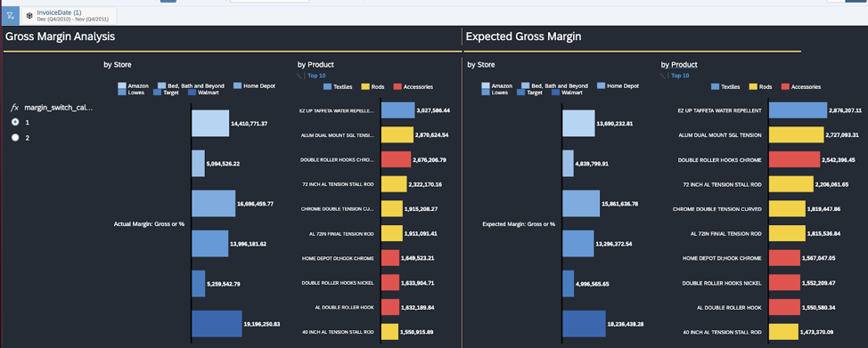Select radio option 1 for margin switch
Viewport: 868px width, 348px height.
click(15, 122)
